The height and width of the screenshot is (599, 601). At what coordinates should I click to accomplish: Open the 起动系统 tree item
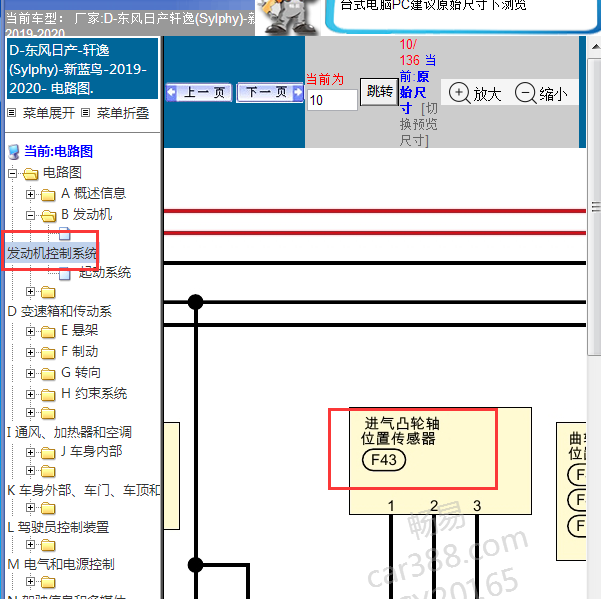(105, 272)
